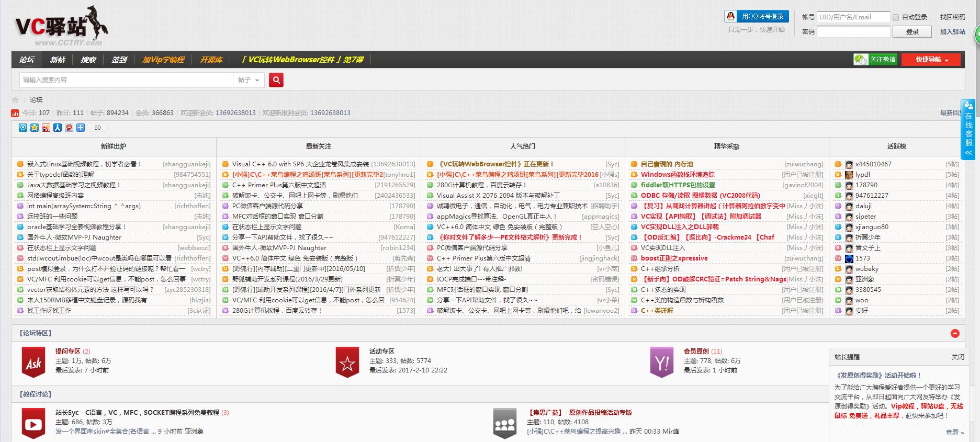Collapse the 论坛特区 section with red minus
The width and height of the screenshot is (980, 442).
[955, 333]
